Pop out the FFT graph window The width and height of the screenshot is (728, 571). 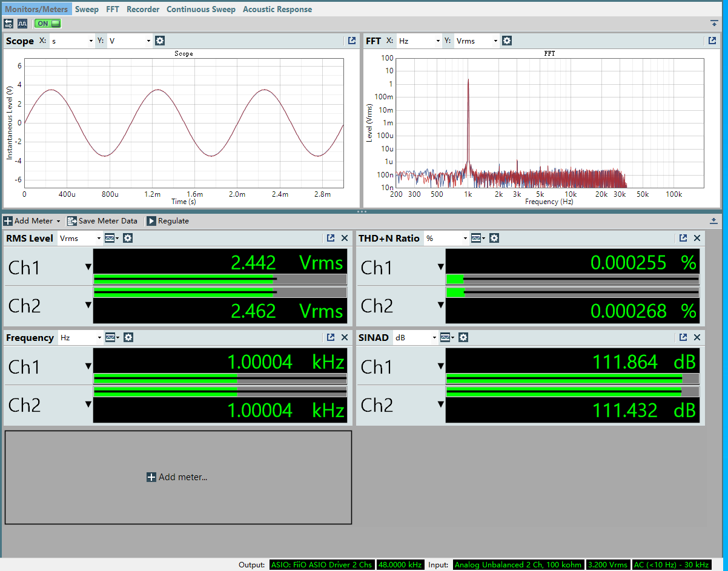(712, 41)
